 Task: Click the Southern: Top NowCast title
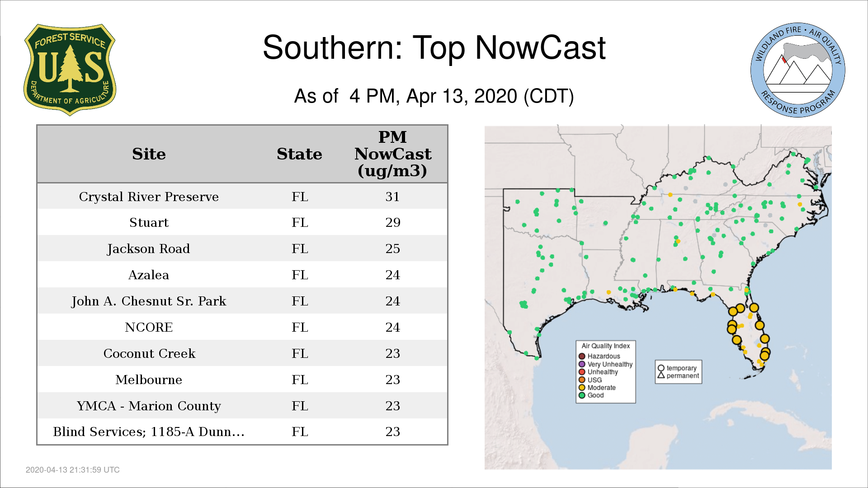pyautogui.click(x=434, y=47)
